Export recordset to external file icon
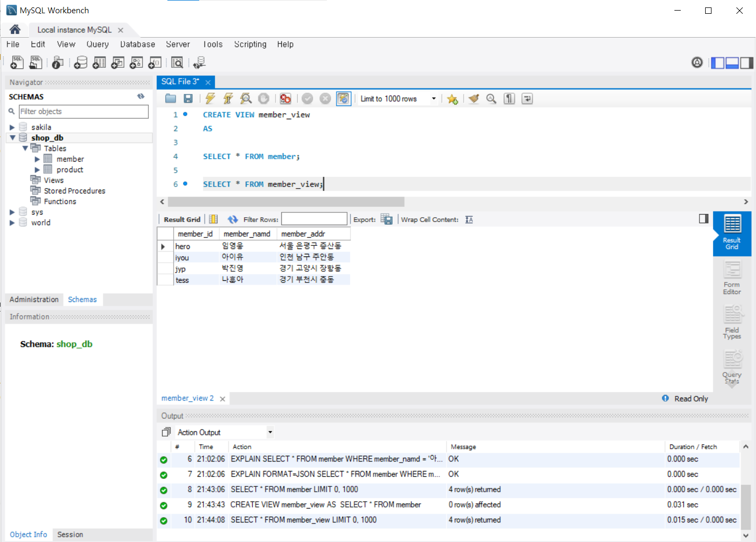Screen dimensions: 756x542 (387, 219)
